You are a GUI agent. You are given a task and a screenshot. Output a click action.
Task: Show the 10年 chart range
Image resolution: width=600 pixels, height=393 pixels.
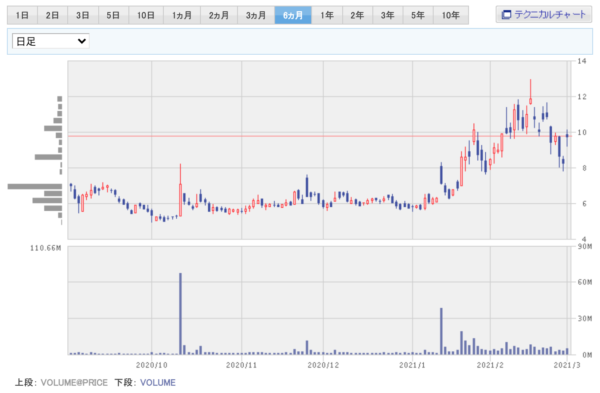451,15
